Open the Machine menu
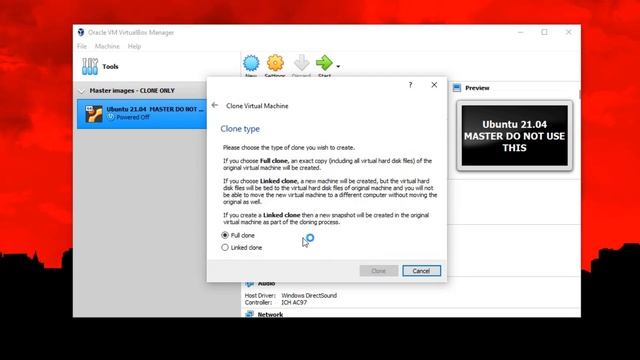Image resolution: width=640 pixels, height=360 pixels. pyautogui.click(x=107, y=46)
